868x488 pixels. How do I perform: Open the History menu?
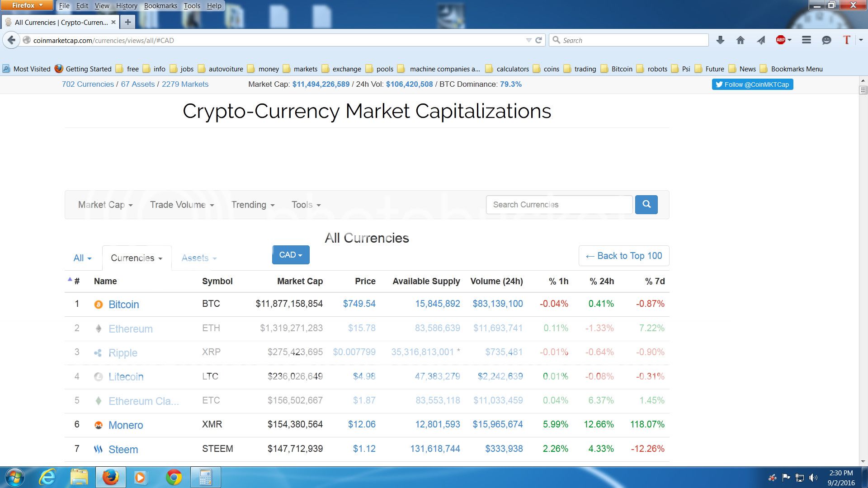[127, 6]
